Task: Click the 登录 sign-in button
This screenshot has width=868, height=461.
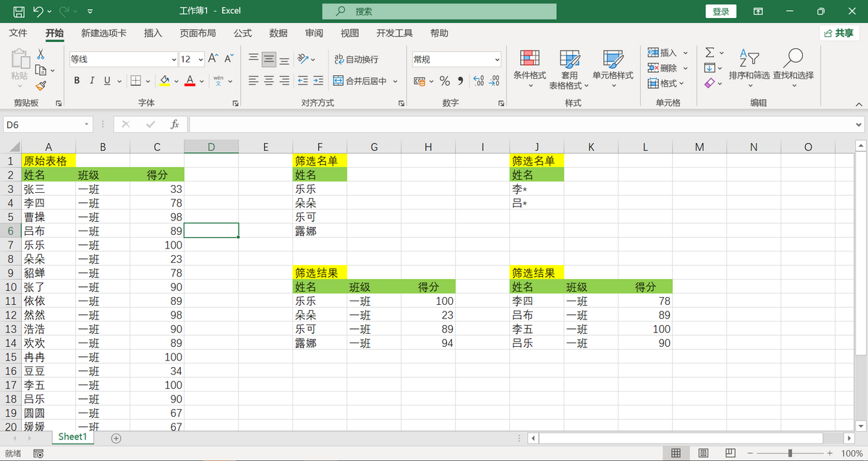Action: (x=720, y=12)
